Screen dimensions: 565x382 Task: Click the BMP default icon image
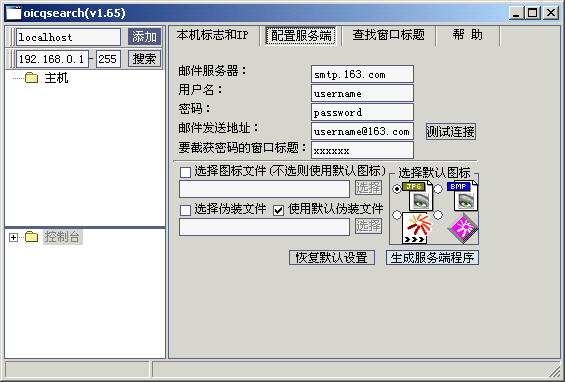click(x=463, y=196)
